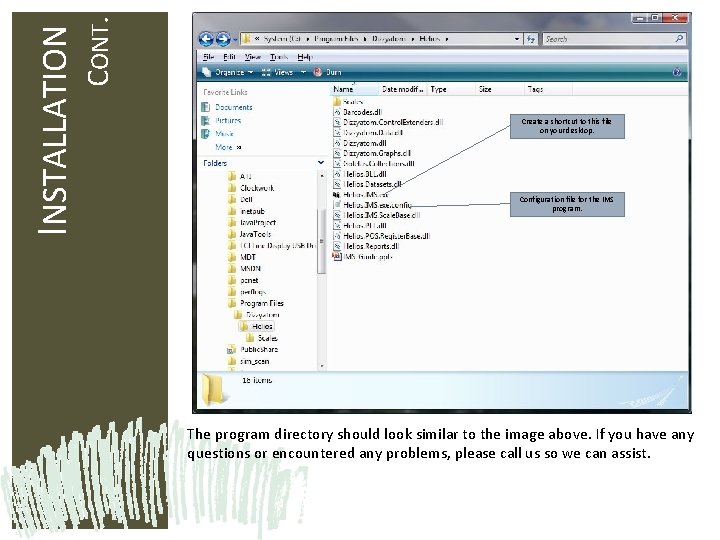Click the Helios.IMS.exe.config file icon
The image size is (720, 540).
tap(337, 205)
